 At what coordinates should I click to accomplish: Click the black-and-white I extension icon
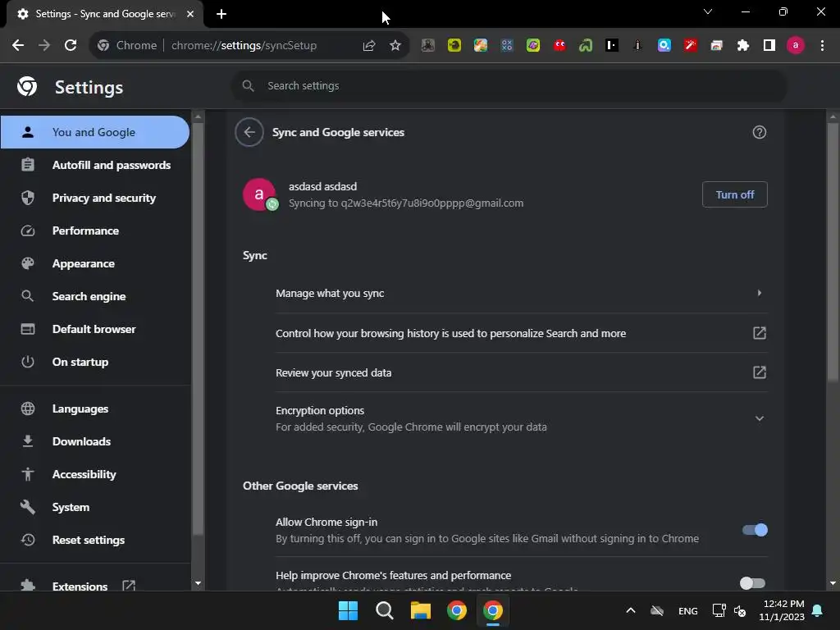click(612, 46)
